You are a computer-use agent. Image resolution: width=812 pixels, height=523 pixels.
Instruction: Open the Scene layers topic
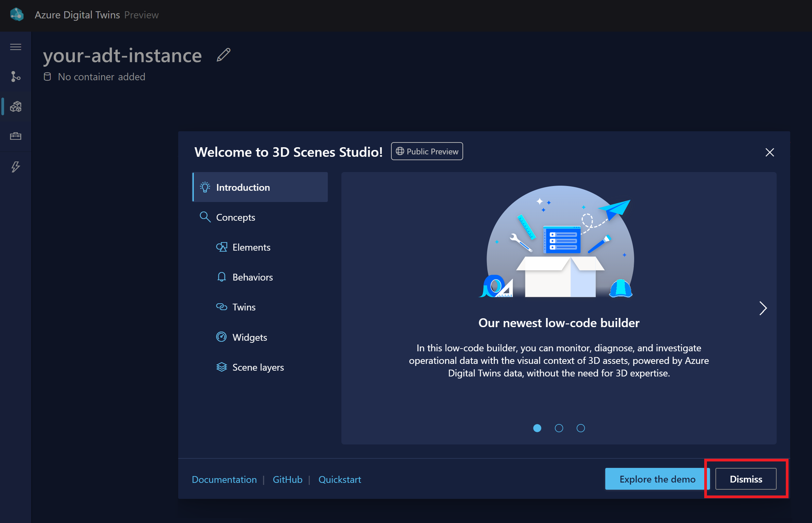click(258, 367)
